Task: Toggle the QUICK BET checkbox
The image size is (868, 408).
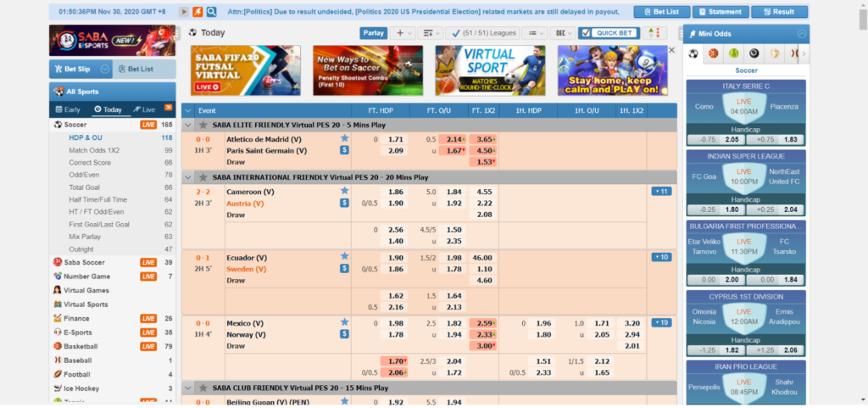Action: click(x=587, y=33)
